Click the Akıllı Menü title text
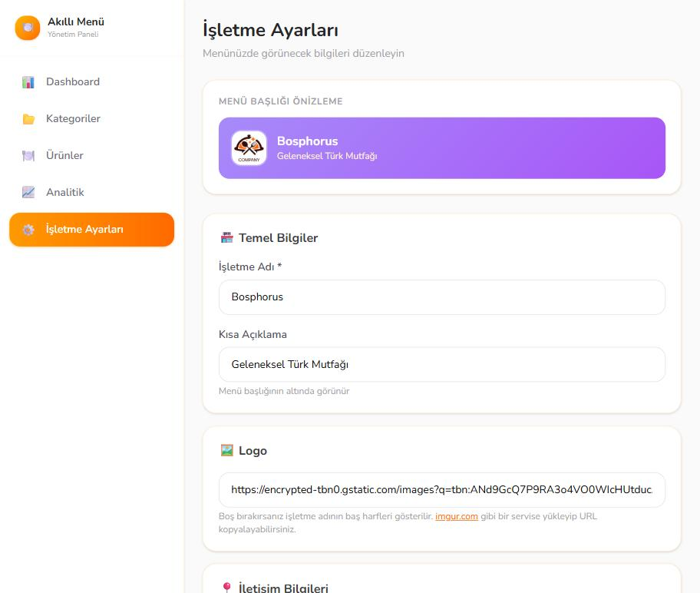Image resolution: width=700 pixels, height=593 pixels. point(76,22)
